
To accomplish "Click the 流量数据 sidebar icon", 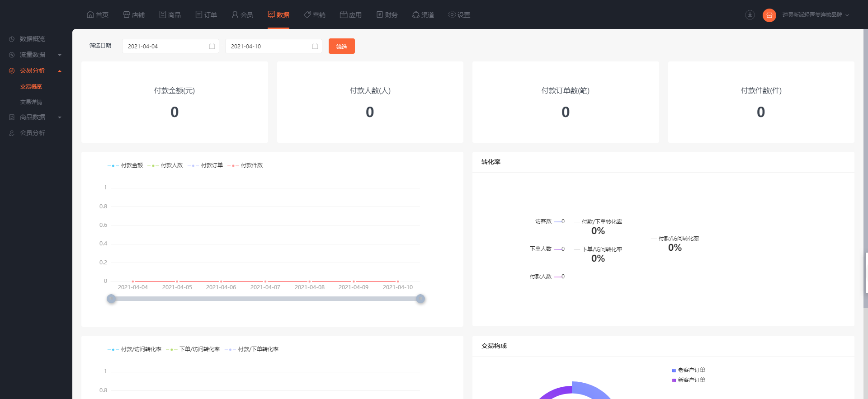I will (12, 55).
